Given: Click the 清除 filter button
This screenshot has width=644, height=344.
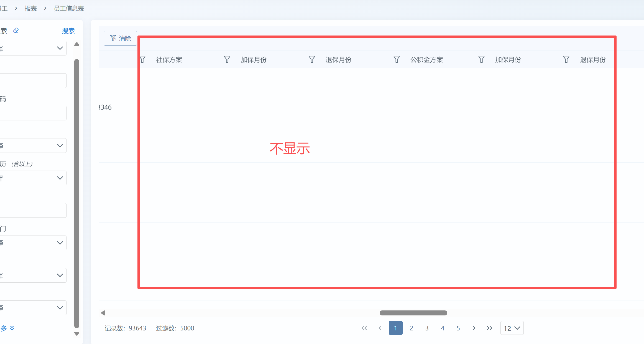Looking at the screenshot, I should click(x=120, y=38).
